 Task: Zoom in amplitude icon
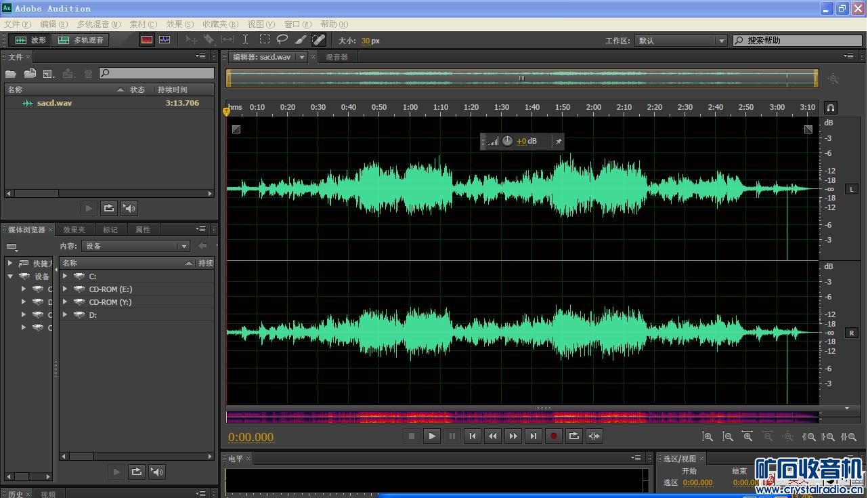coord(708,437)
